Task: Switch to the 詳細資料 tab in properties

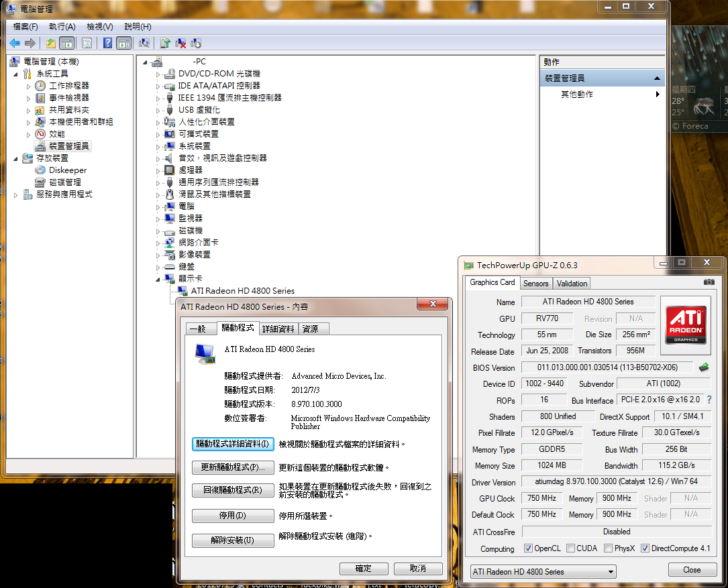Action: (x=278, y=329)
